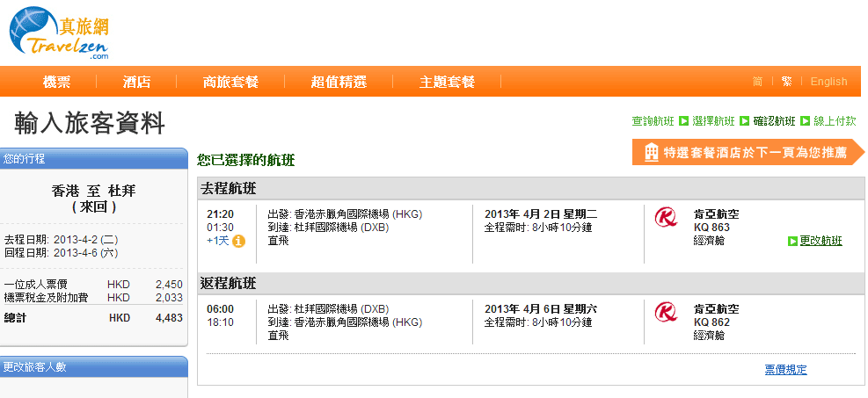Switch language to English
This screenshot has height=398, width=868.
(x=828, y=82)
